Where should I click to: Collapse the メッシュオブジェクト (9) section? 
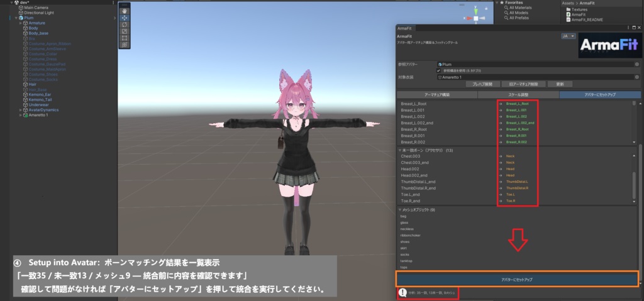(400, 210)
